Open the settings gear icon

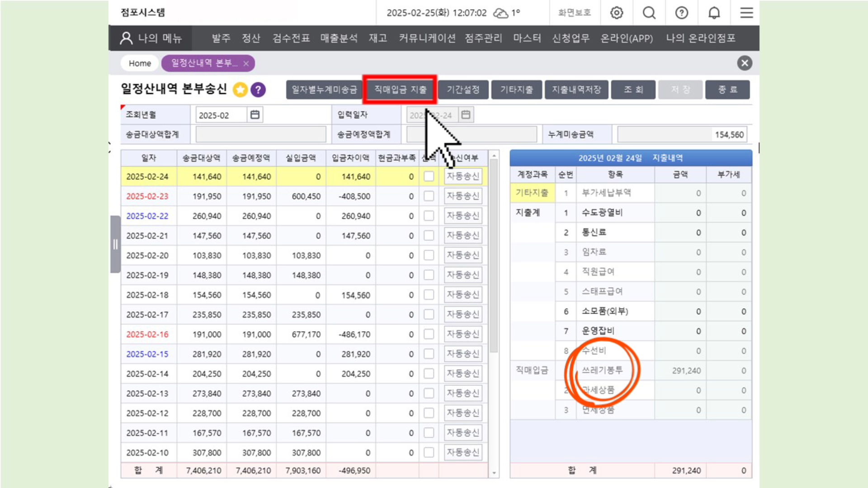(617, 13)
